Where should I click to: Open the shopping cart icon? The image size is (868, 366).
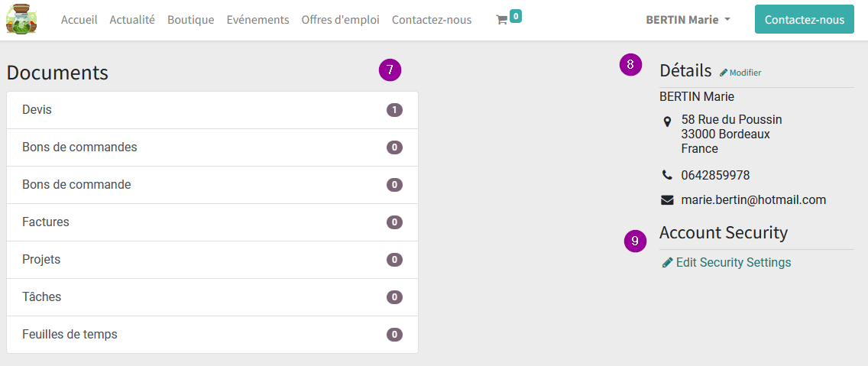click(501, 21)
